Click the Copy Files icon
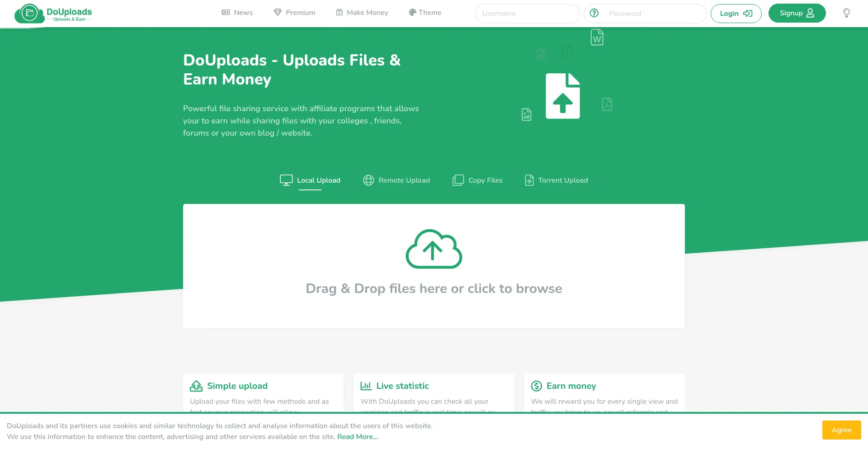The width and height of the screenshot is (868, 449). tap(458, 180)
